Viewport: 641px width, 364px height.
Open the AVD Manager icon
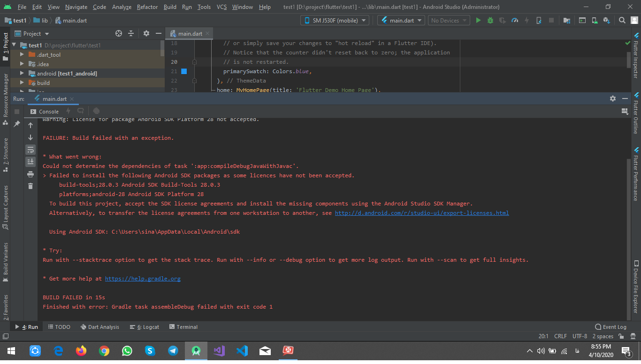[x=595, y=20]
